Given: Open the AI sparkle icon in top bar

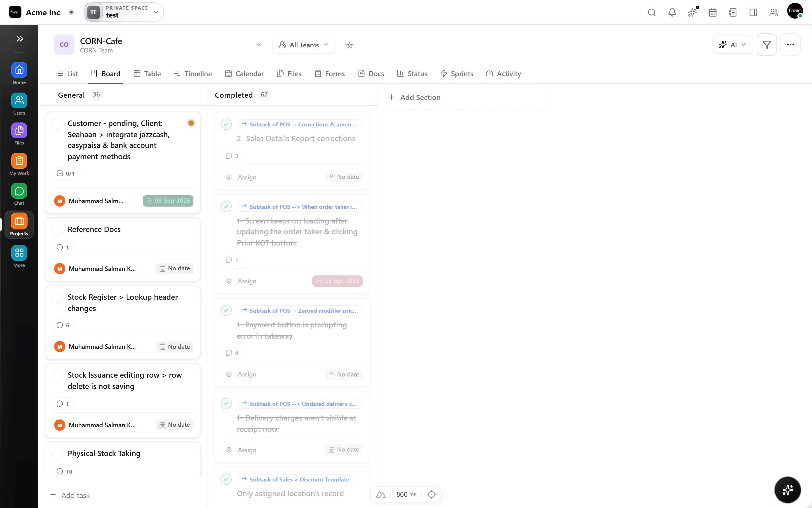Looking at the screenshot, I should 692,12.
